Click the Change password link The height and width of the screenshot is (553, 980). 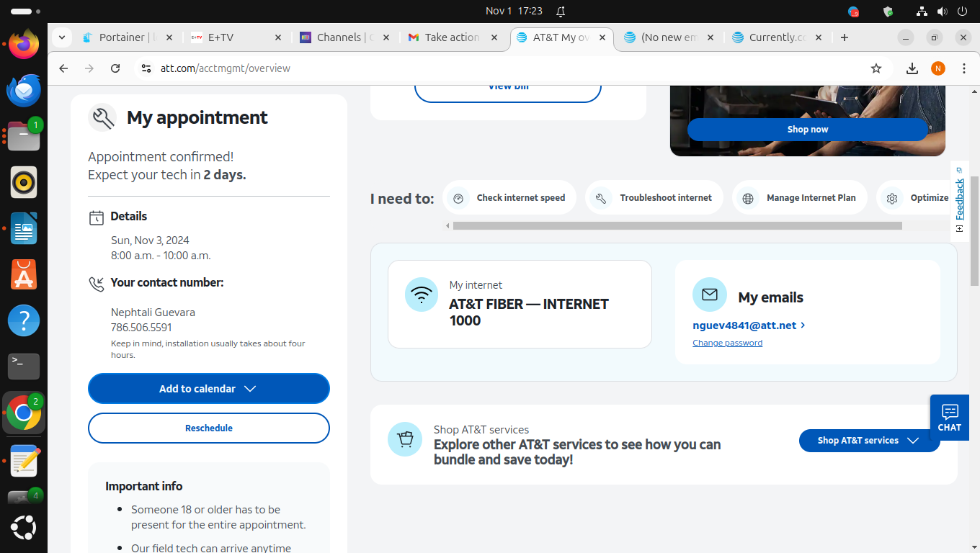pos(727,343)
